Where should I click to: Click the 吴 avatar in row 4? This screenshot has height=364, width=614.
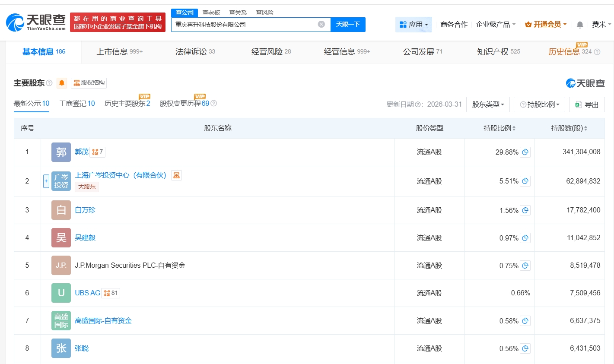coord(61,238)
